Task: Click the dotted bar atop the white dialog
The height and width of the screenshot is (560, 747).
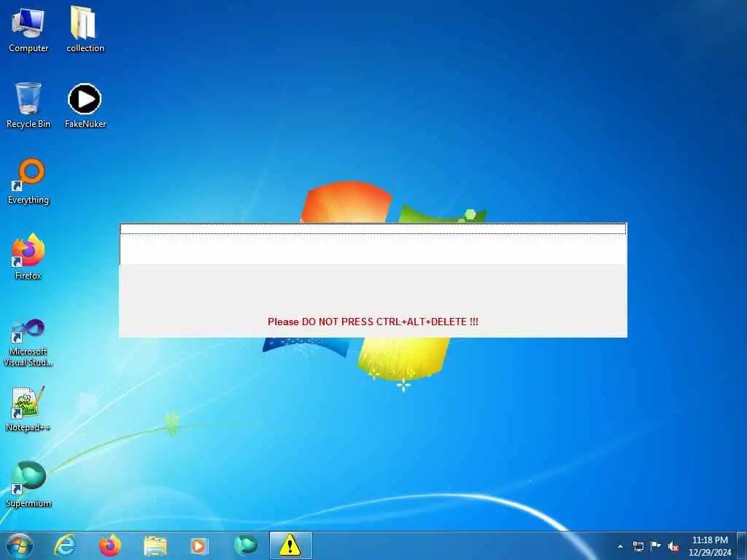Action: tap(373, 228)
